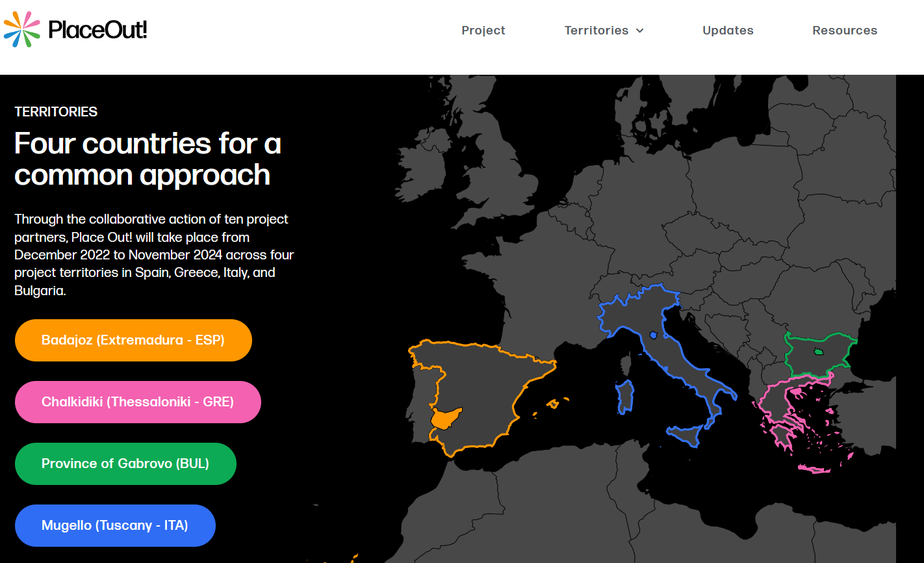Click the 'TERRITORIES' heading label
Image resolution: width=924 pixels, height=563 pixels.
56,112
